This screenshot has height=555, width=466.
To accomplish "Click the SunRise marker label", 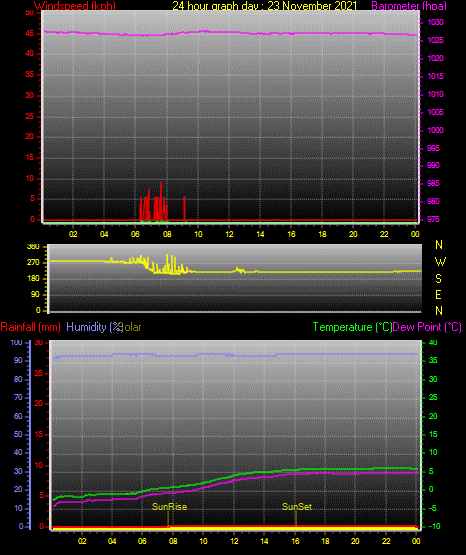I will click(169, 507).
